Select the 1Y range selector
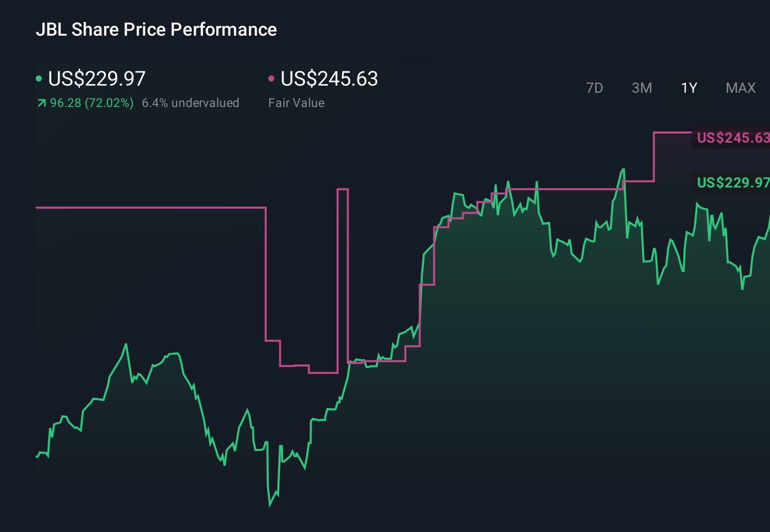Viewport: 770px width, 532px height. pyautogui.click(x=688, y=88)
